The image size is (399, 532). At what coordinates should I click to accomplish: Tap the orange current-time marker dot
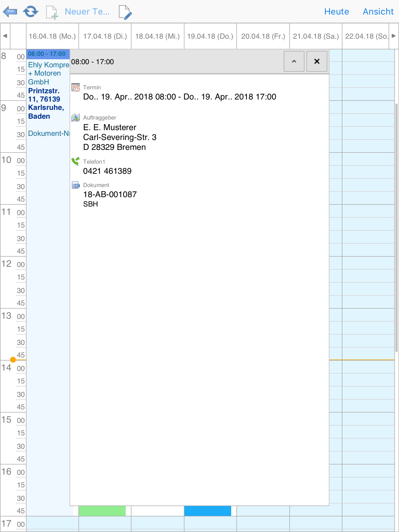(13, 360)
